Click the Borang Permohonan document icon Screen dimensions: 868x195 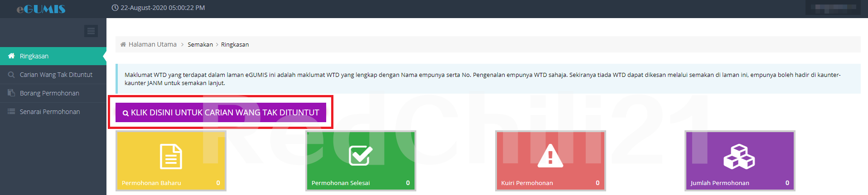tap(11, 93)
